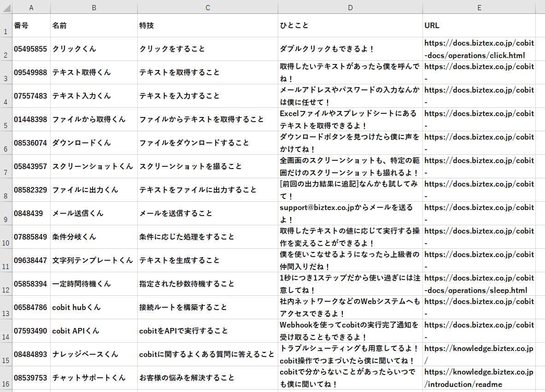Select cell with number 09549988
Screen dimensions: 545x392
(31, 72)
